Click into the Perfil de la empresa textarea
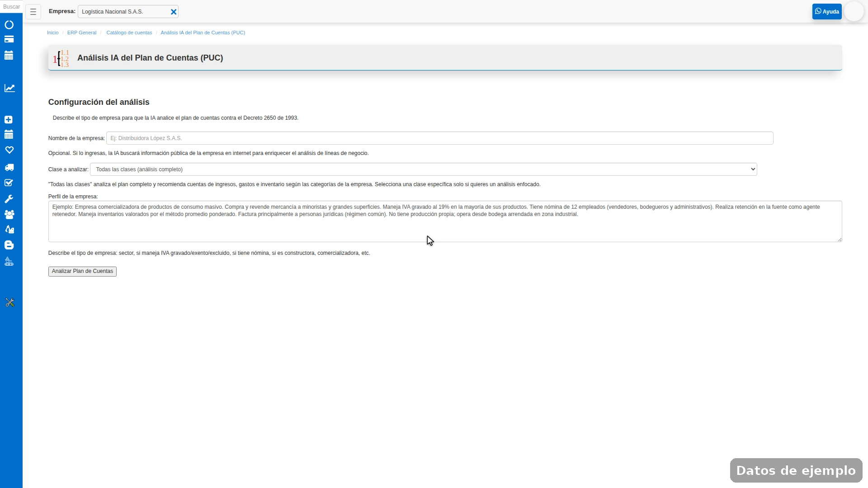This screenshot has width=868, height=488. [x=445, y=221]
